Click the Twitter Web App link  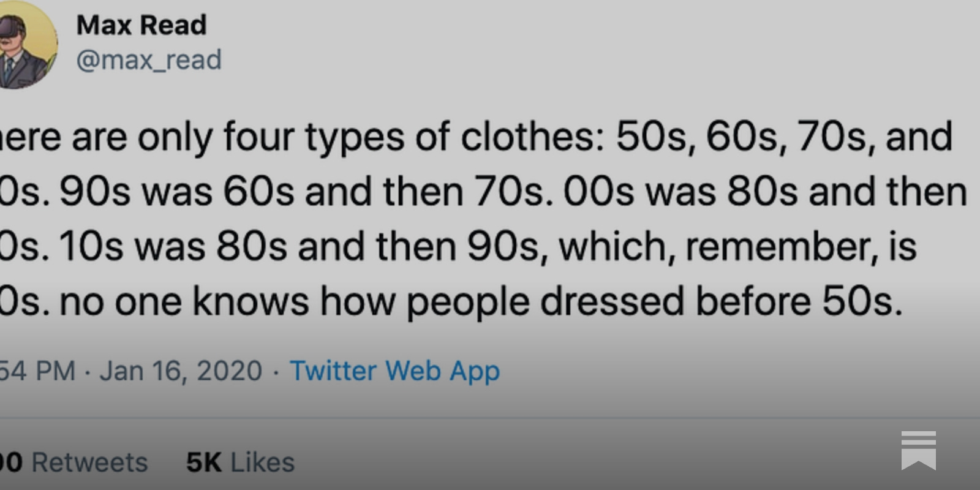pos(394,371)
